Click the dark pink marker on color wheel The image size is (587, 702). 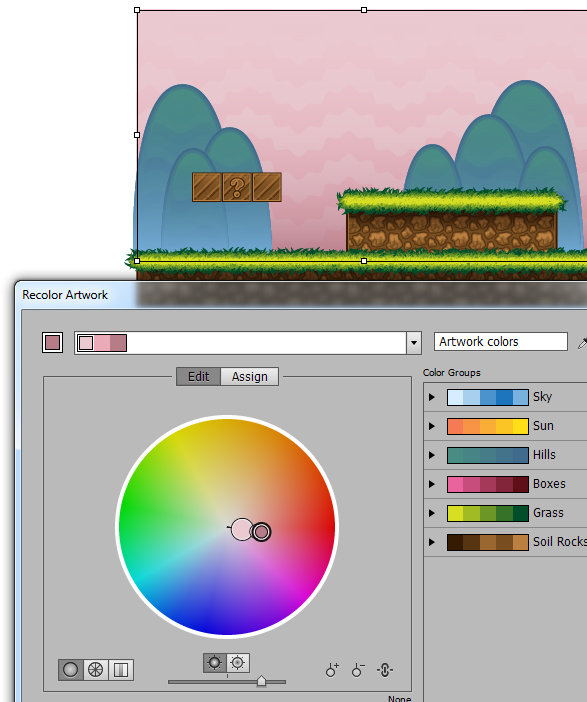click(x=261, y=532)
